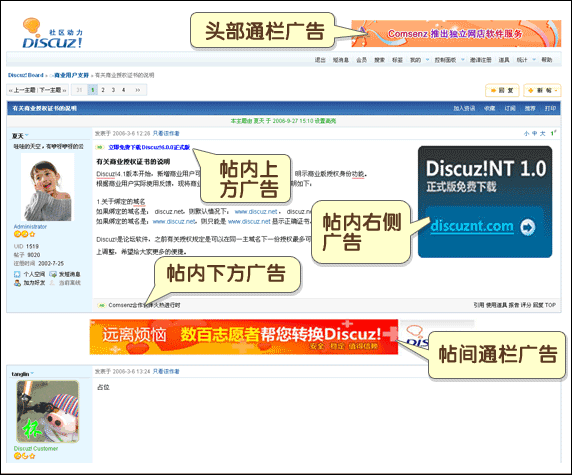Expand the 夏天 username dropdown arrow
This screenshot has width=572, height=475.
point(27,135)
